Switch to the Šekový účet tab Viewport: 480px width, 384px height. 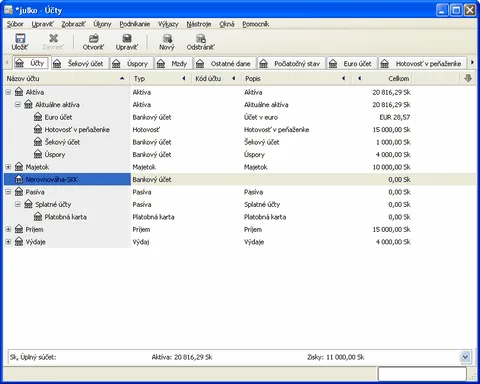tap(80, 63)
